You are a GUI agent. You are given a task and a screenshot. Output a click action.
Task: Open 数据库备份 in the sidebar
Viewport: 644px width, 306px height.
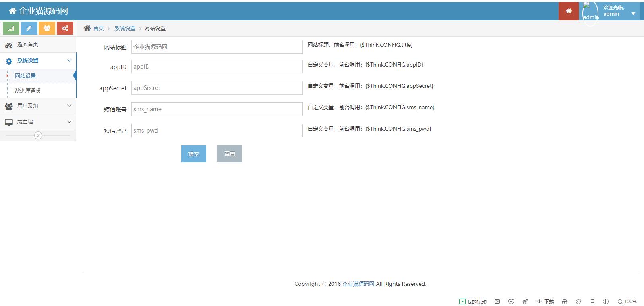[x=28, y=90]
